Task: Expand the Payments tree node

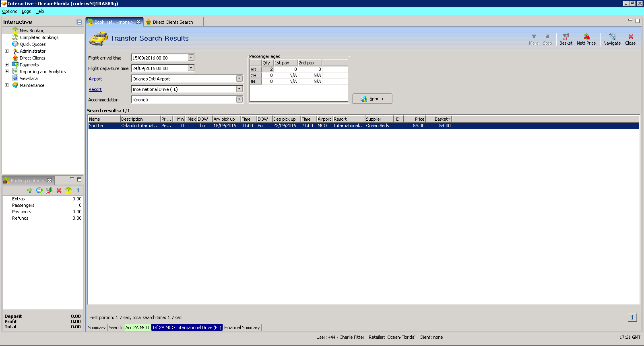Action: (6, 65)
